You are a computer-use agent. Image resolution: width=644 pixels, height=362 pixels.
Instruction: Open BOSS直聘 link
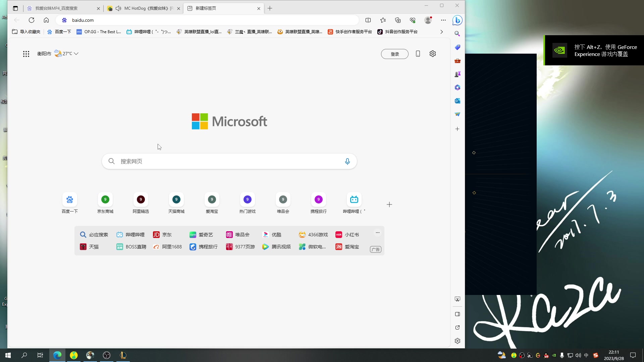(131, 247)
